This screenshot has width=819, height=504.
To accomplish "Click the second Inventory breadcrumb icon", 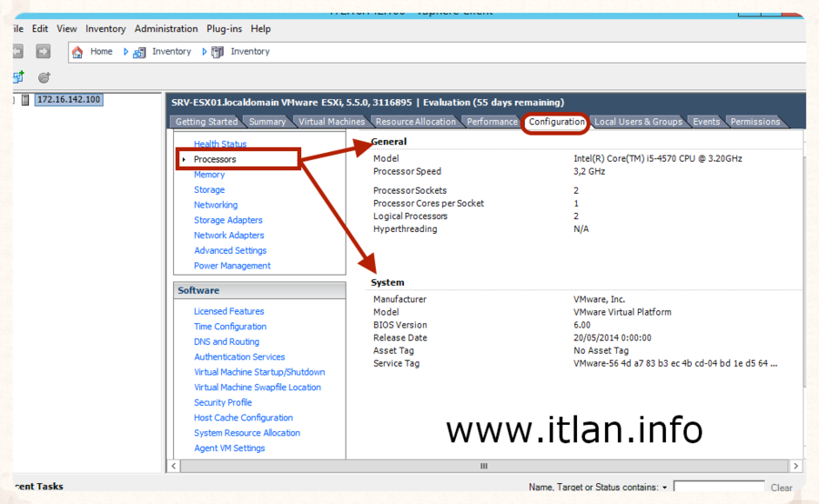I will [217, 52].
